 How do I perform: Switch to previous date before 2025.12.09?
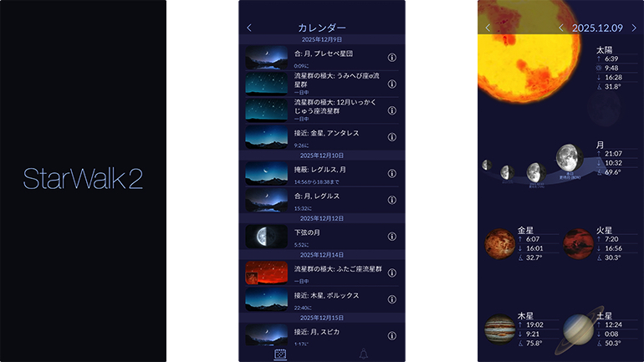(561, 28)
